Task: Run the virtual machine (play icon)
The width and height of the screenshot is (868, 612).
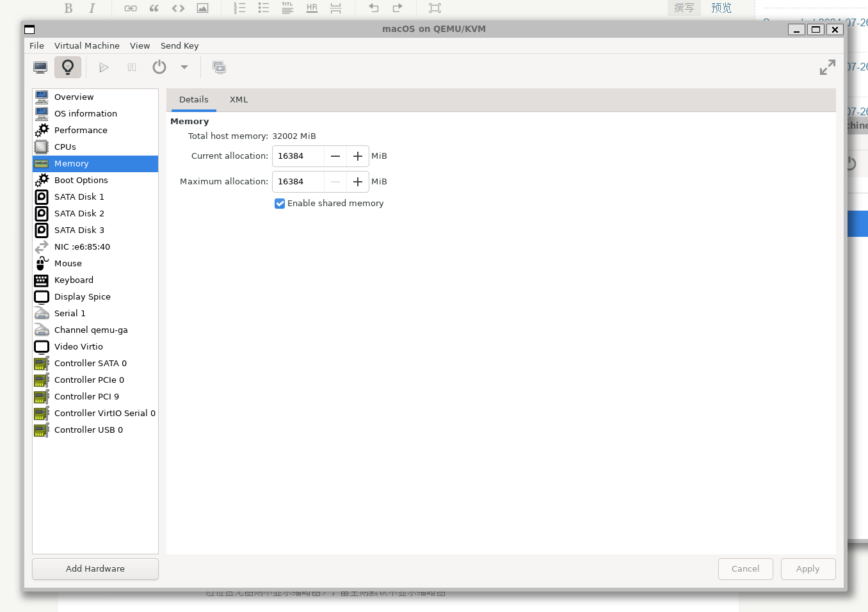Action: tap(104, 67)
